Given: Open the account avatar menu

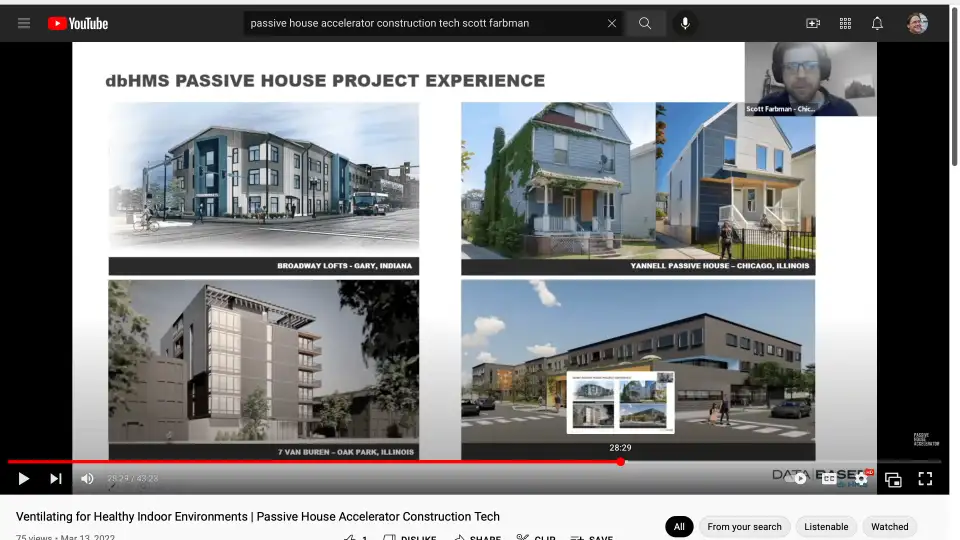Looking at the screenshot, I should [917, 23].
